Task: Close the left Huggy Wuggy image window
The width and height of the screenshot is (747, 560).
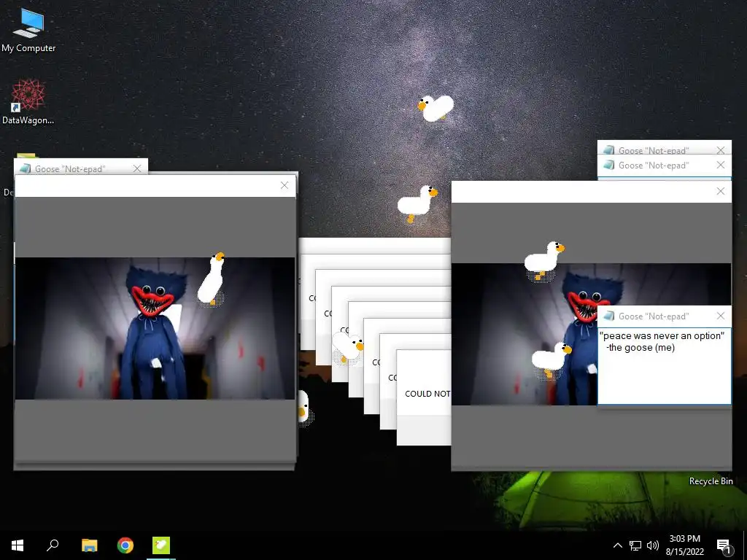Action: coord(285,186)
